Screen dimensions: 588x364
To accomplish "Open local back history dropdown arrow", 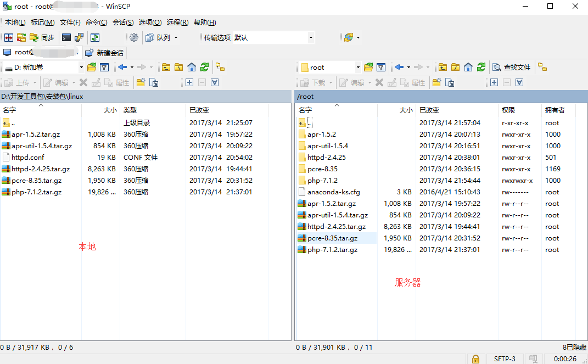I will coord(132,68).
